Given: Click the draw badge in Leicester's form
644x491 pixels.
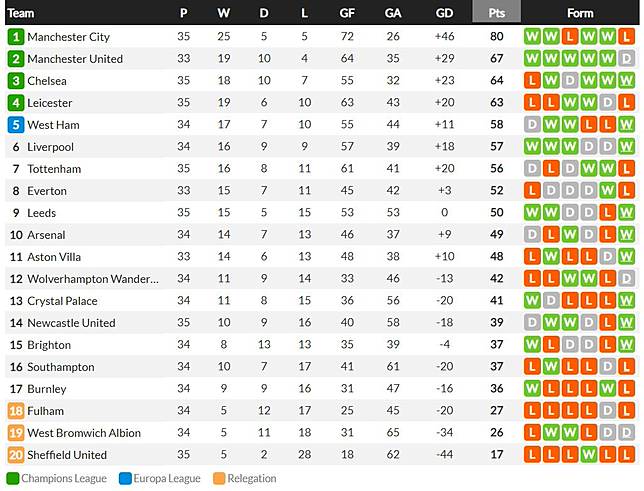Looking at the screenshot, I should (608, 103).
